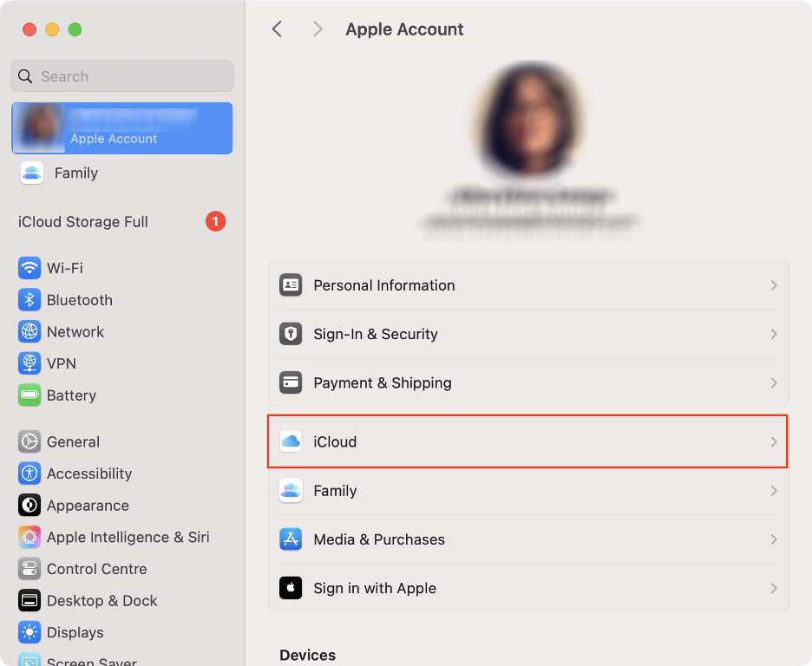The image size is (812, 666).
Task: Click the Screen Saver icon in sidebar
Action: click(29, 660)
